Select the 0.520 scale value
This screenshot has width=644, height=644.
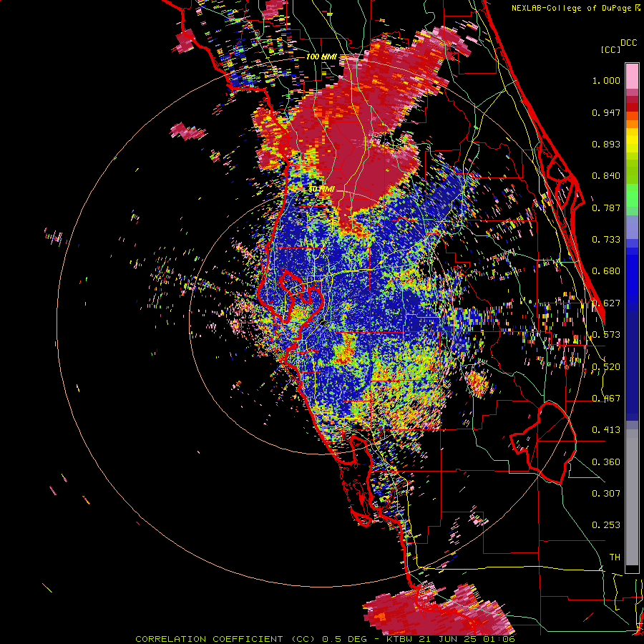(x=606, y=367)
